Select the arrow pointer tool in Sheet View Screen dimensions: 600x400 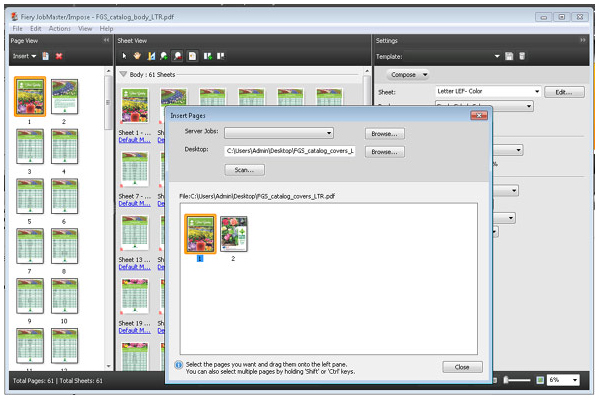(x=124, y=56)
